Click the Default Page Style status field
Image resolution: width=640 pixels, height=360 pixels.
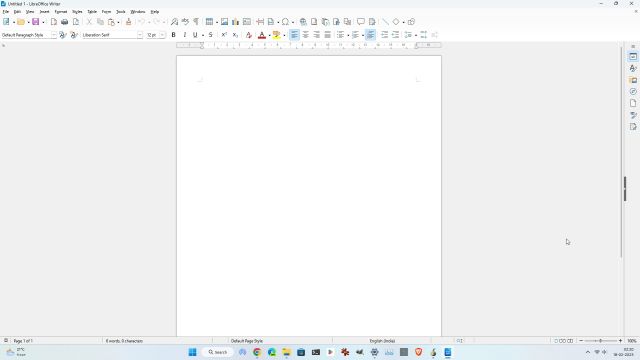click(247, 341)
